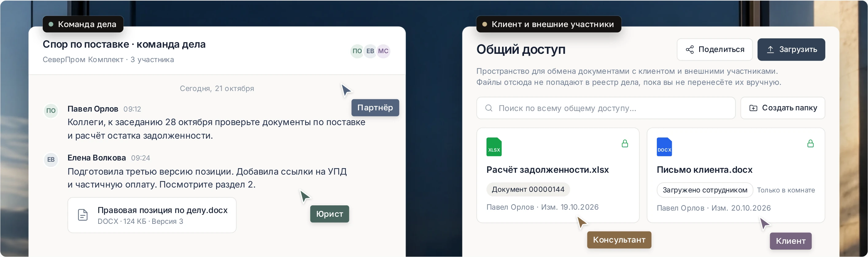Click the ПО avatar in the chat header
The width and height of the screenshot is (868, 257).
click(x=357, y=51)
